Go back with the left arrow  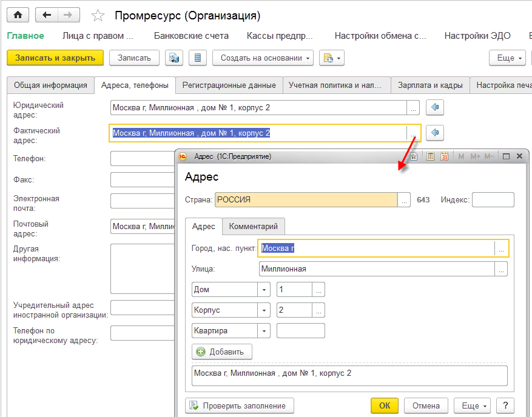[x=46, y=15]
